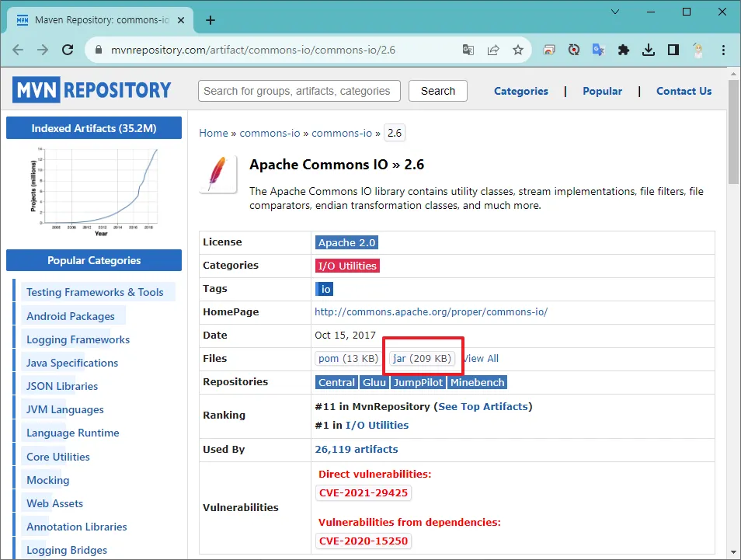This screenshot has width=741, height=560.
Task: Toggle the browser side panel icon
Action: (673, 50)
